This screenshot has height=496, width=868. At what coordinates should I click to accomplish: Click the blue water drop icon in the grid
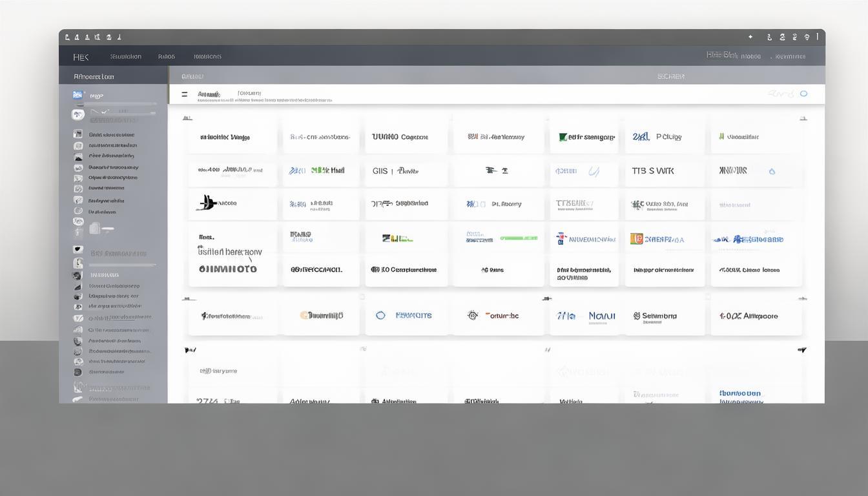click(x=772, y=172)
